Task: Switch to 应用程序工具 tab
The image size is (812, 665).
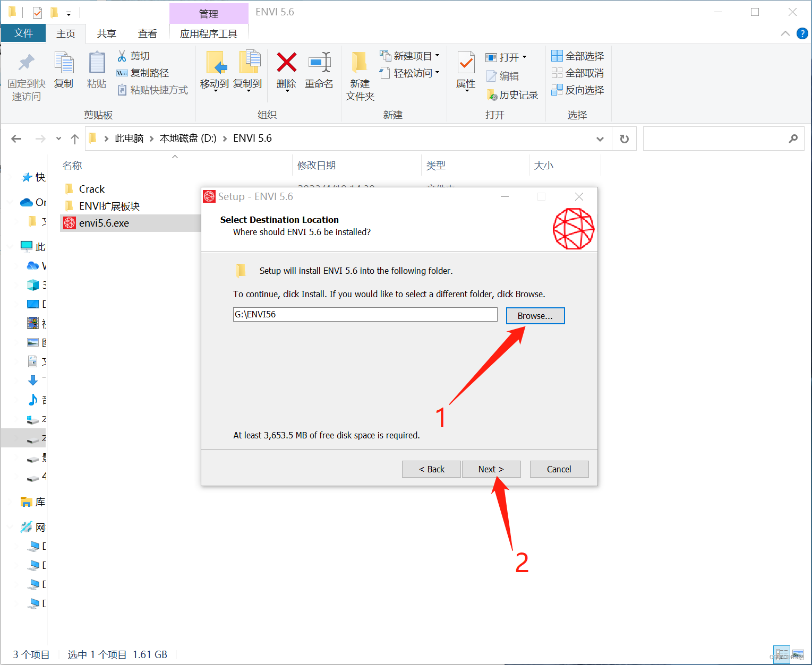Action: [x=209, y=33]
